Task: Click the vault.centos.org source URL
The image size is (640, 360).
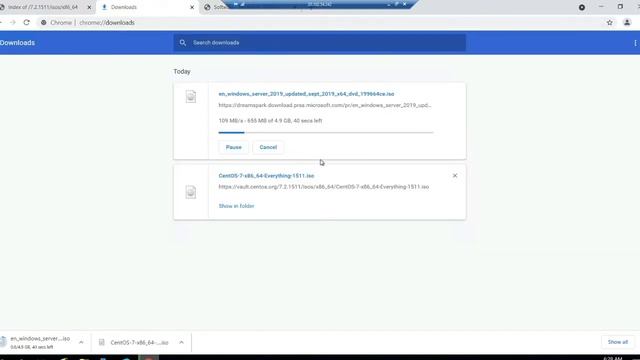Action: (x=324, y=187)
